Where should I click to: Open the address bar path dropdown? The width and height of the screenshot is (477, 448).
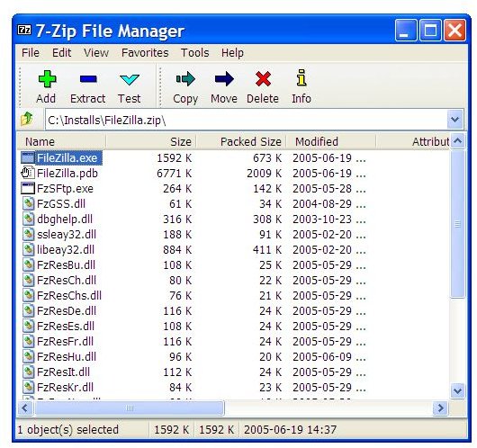(454, 120)
